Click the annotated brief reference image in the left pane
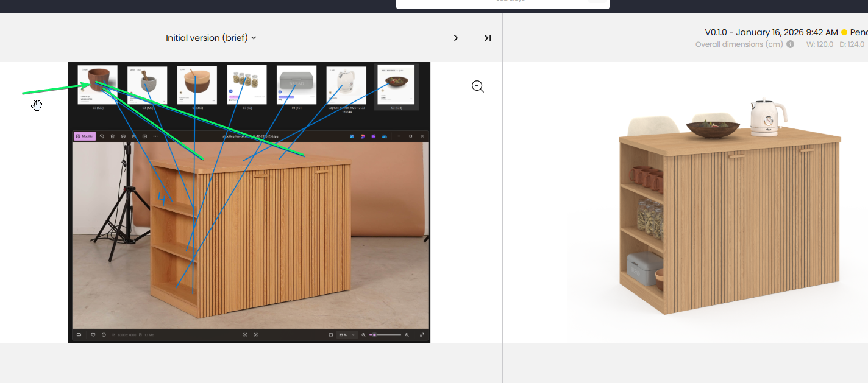868x383 pixels. [249, 203]
